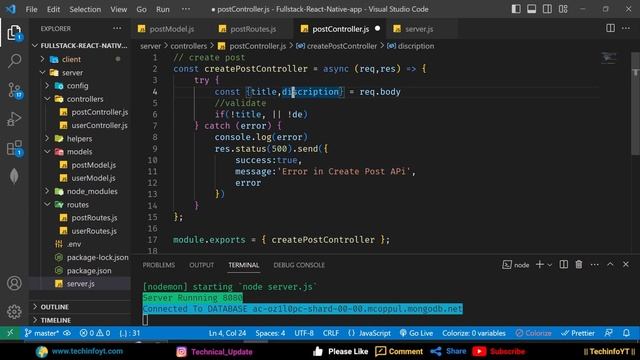Close the unsaved postController.js tab dot
The height and width of the screenshot is (360, 640).
pyautogui.click(x=378, y=29)
